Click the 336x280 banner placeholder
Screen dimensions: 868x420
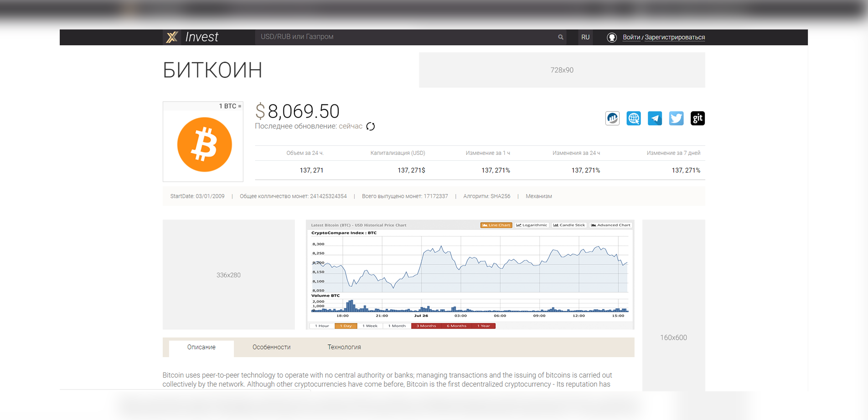228,275
